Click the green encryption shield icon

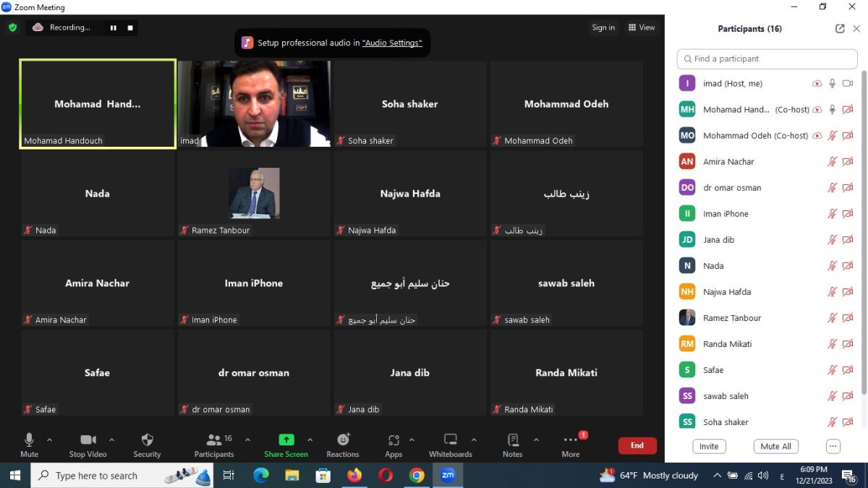(x=12, y=27)
